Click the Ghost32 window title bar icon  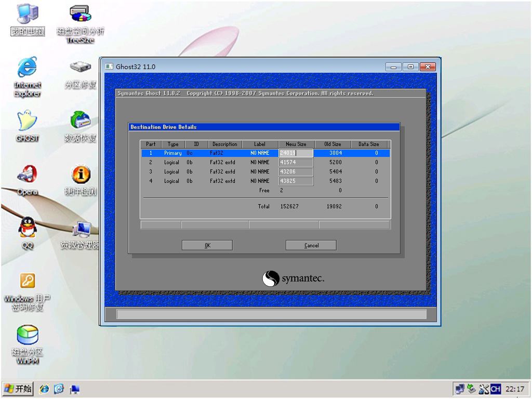[109, 66]
